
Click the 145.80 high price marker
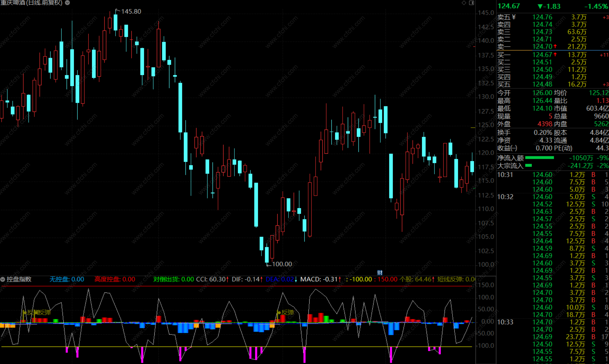131,11
